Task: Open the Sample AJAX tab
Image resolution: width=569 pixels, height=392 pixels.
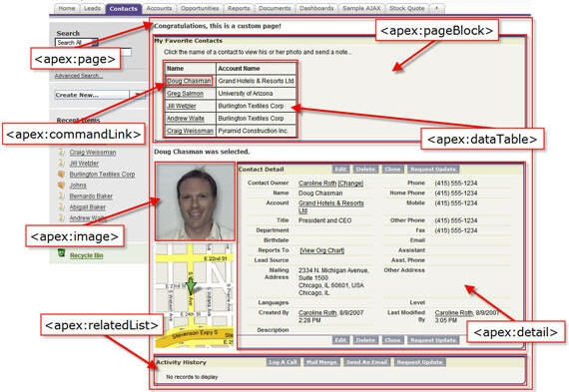Action: tap(361, 8)
